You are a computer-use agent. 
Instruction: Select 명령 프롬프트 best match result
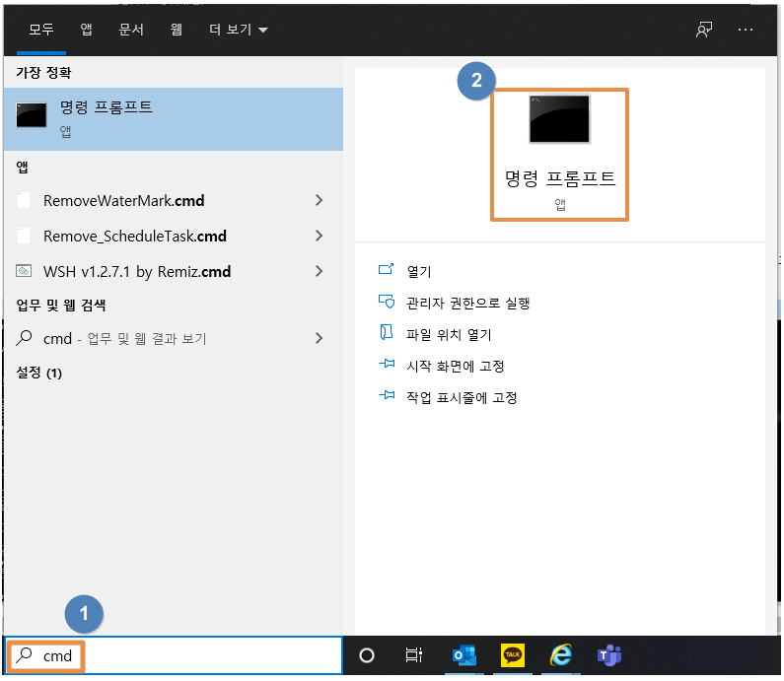[174, 119]
